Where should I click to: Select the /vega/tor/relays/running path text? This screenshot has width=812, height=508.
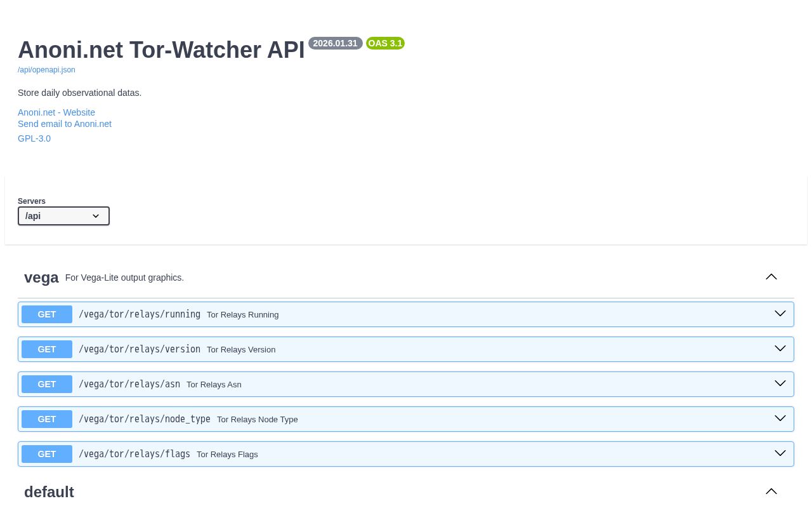pyautogui.click(x=140, y=314)
